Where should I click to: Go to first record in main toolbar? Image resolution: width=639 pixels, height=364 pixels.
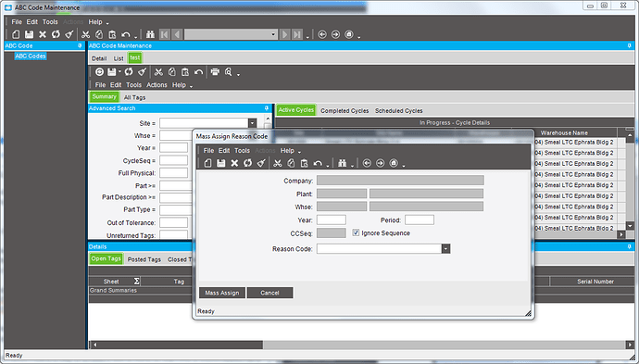(164, 34)
